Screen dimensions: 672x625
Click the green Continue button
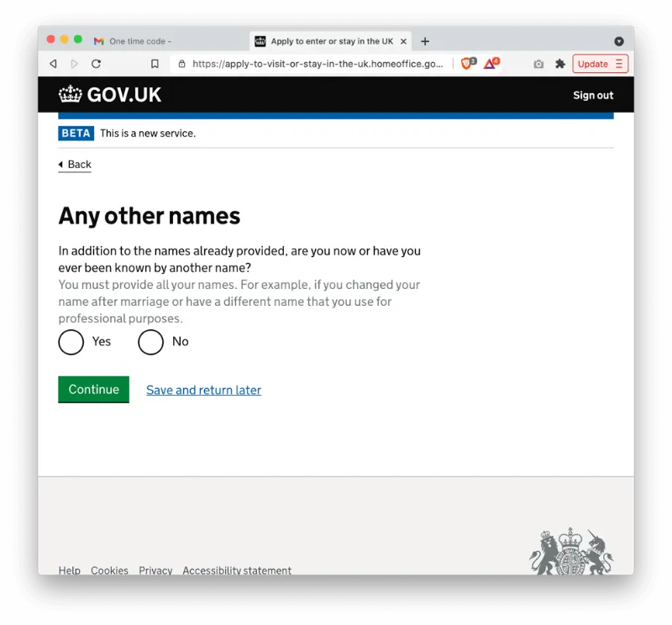click(x=93, y=389)
